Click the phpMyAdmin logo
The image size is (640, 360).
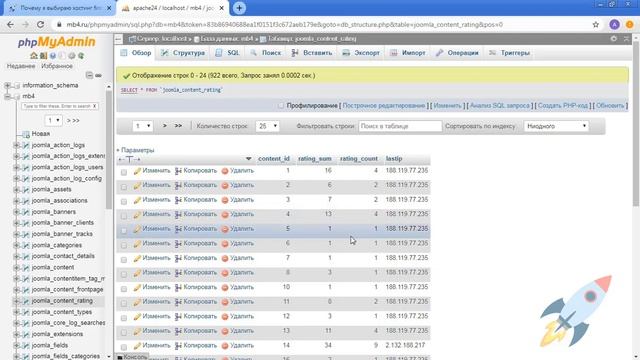tap(56, 42)
